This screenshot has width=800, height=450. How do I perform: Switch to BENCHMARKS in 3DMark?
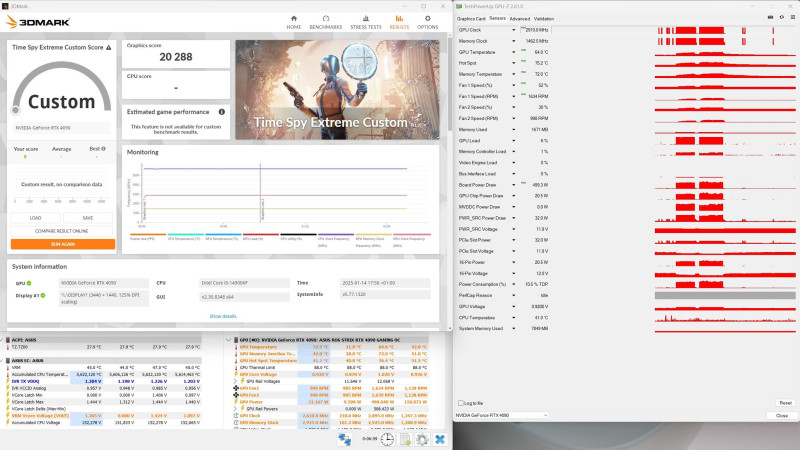(x=326, y=22)
